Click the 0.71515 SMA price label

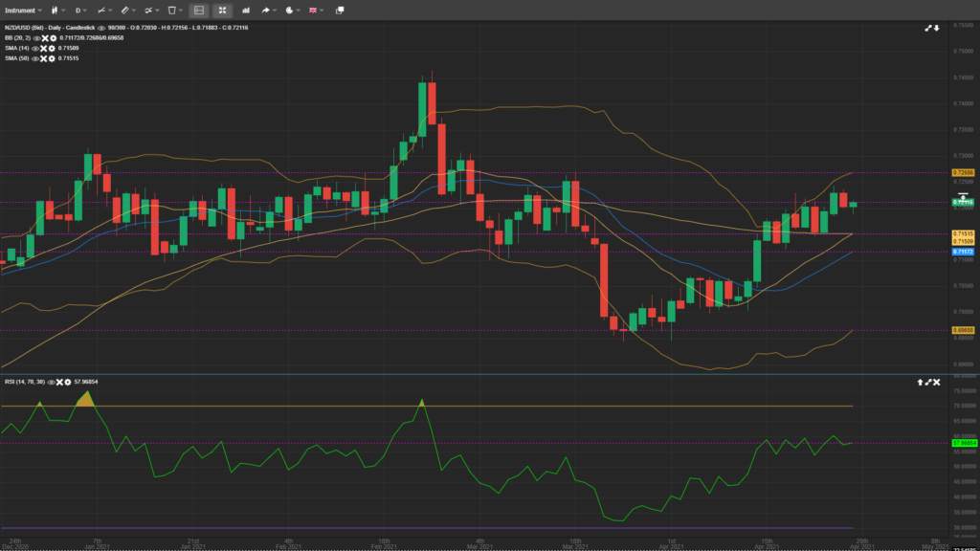click(x=963, y=233)
